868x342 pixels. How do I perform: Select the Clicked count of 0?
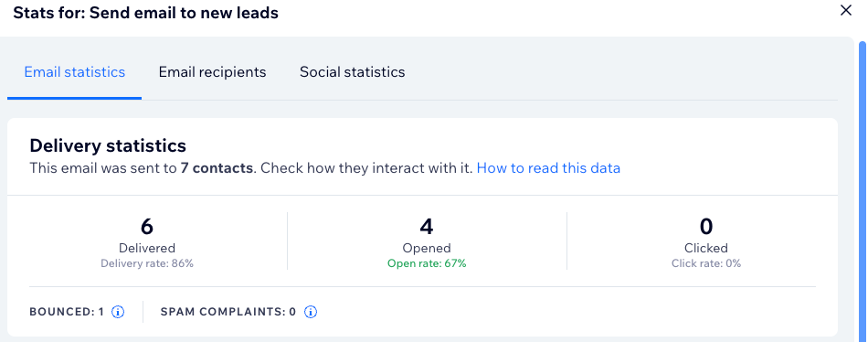click(x=705, y=227)
